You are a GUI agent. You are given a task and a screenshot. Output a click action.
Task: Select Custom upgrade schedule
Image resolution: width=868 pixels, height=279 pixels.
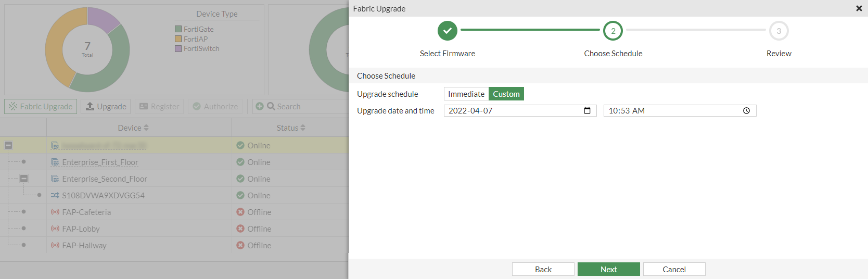click(x=506, y=94)
